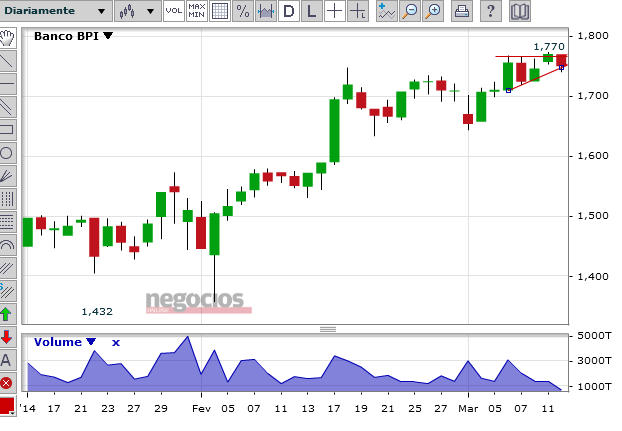Click the 1,770 high price label
The width and height of the screenshot is (622, 431).
coord(549,47)
